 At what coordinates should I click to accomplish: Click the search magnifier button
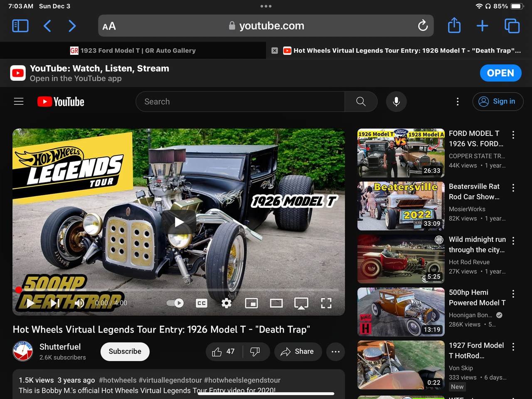[x=361, y=101]
